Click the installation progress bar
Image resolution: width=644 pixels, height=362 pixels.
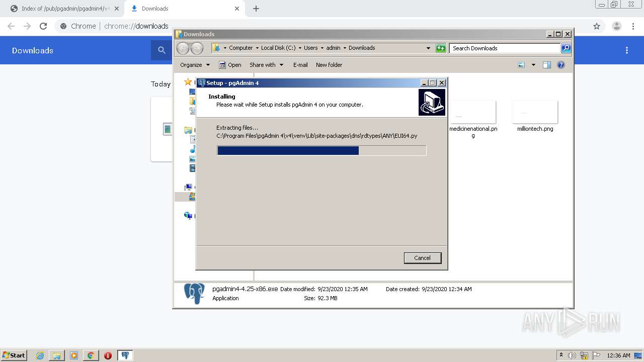pyautogui.click(x=321, y=150)
